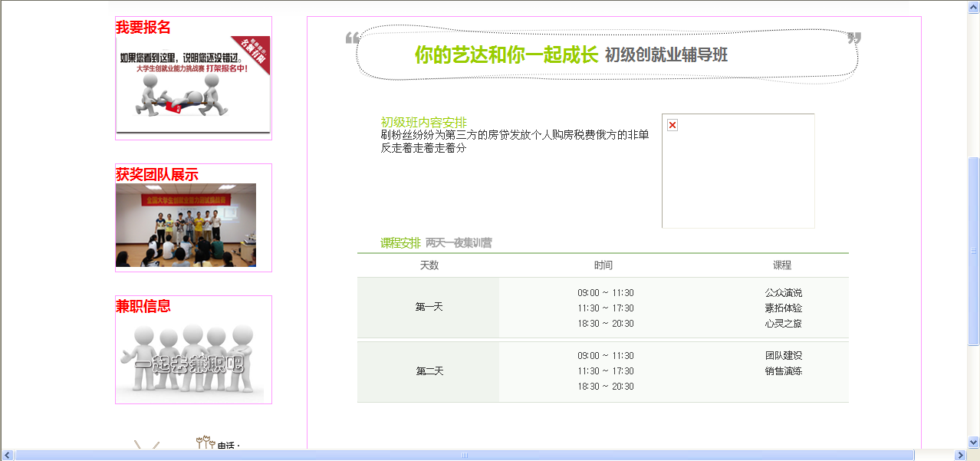The width and height of the screenshot is (980, 461).
Task: Click the 第一天 row in schedule table
Action: coord(429,307)
